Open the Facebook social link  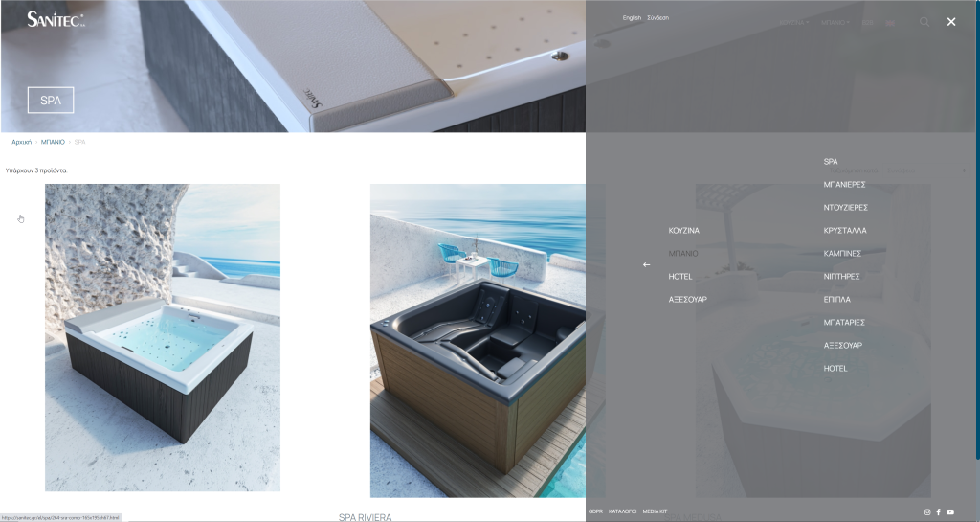(x=938, y=512)
